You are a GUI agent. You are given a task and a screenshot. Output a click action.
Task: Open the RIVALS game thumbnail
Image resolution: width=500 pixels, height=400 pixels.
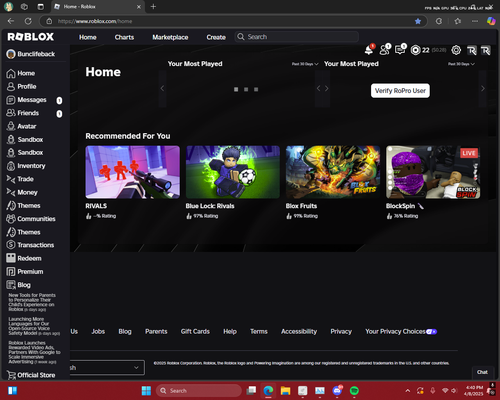coord(133,172)
